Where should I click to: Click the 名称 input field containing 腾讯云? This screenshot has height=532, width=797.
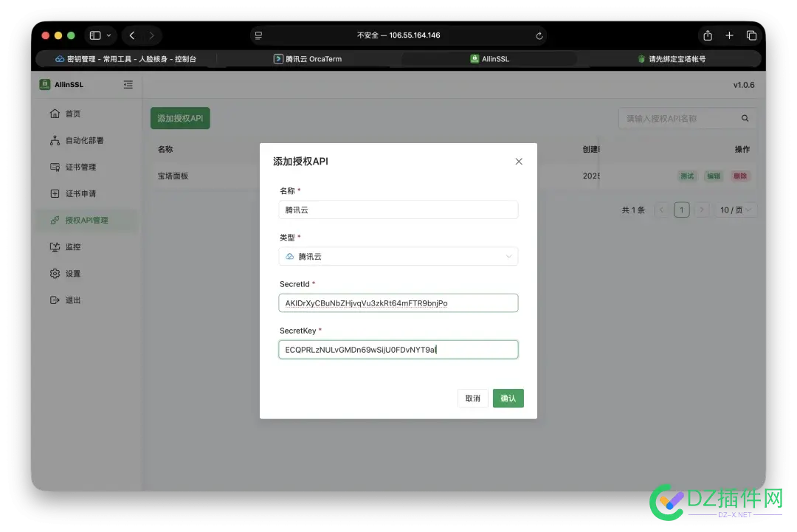pyautogui.click(x=398, y=210)
